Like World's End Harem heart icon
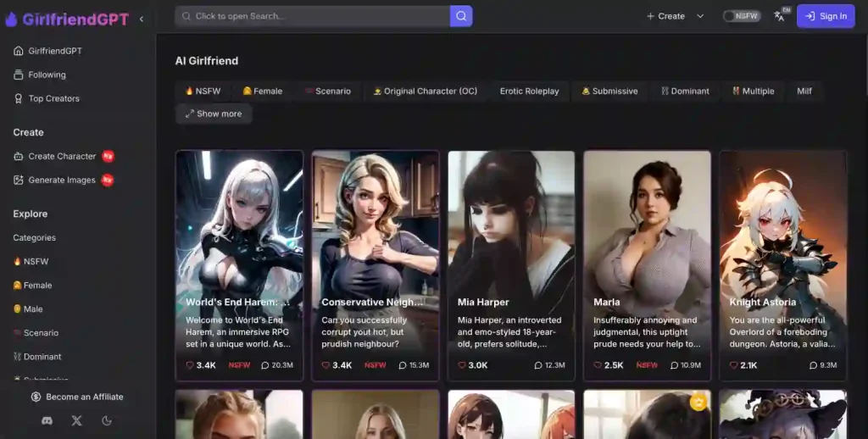Image resolution: width=868 pixels, height=439 pixels. (x=190, y=365)
